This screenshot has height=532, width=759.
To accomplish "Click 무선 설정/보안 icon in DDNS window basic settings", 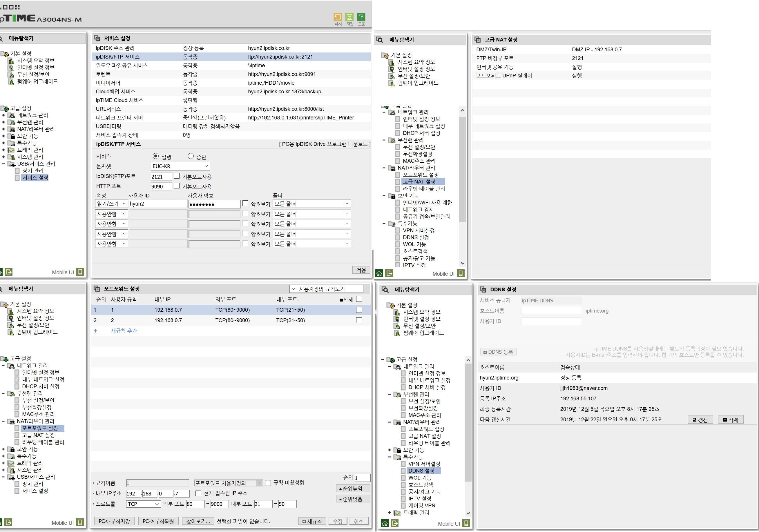I will point(397,326).
